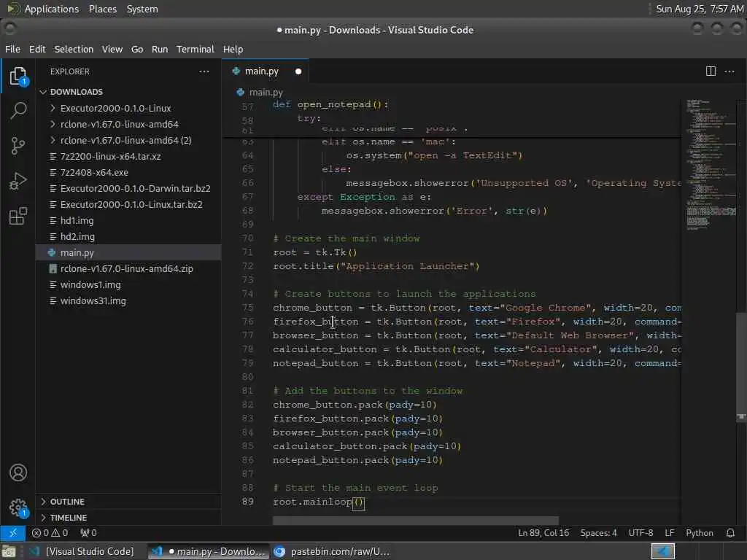Click the unsaved dot on main.py tab
747x560 pixels.
click(x=298, y=71)
